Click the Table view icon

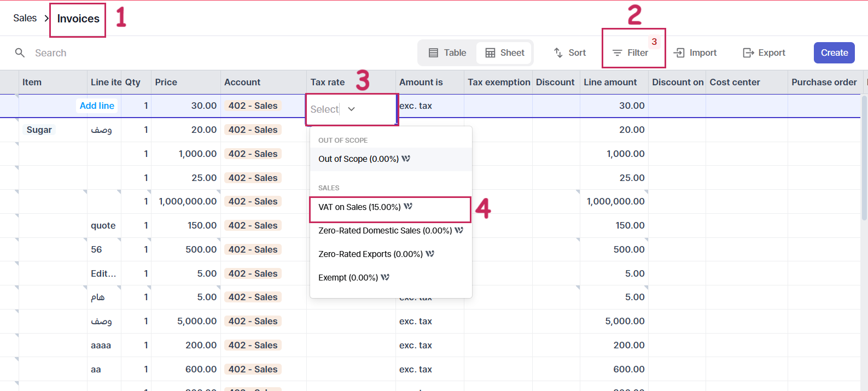(x=433, y=52)
